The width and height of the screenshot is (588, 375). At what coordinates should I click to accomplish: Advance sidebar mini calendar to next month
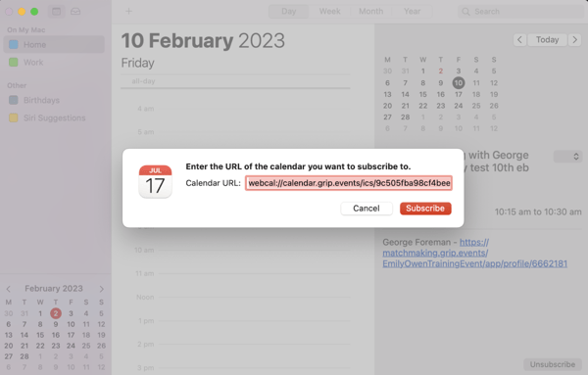click(101, 289)
